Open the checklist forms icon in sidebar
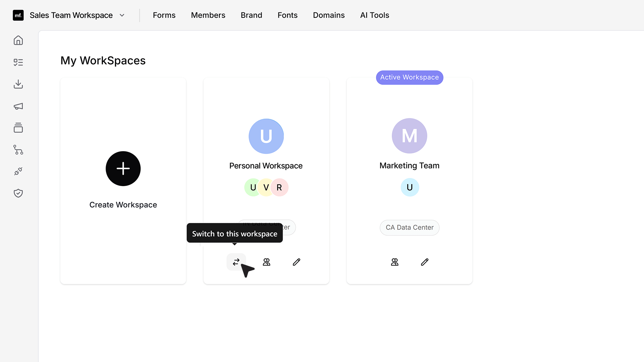 [18, 62]
